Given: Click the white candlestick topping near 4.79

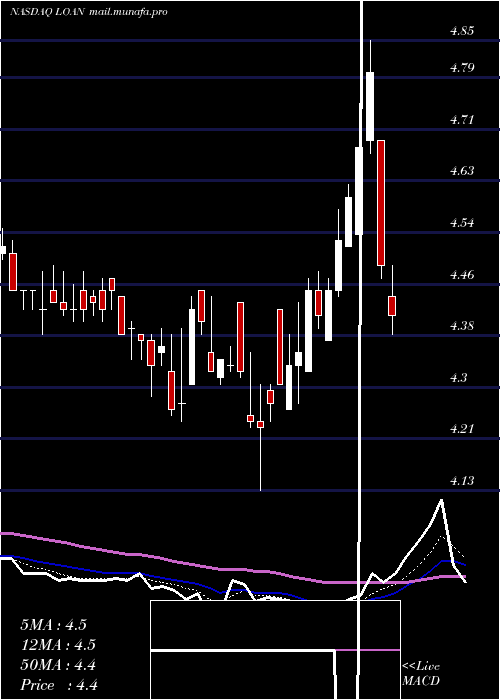Looking at the screenshot, I should [x=370, y=106].
